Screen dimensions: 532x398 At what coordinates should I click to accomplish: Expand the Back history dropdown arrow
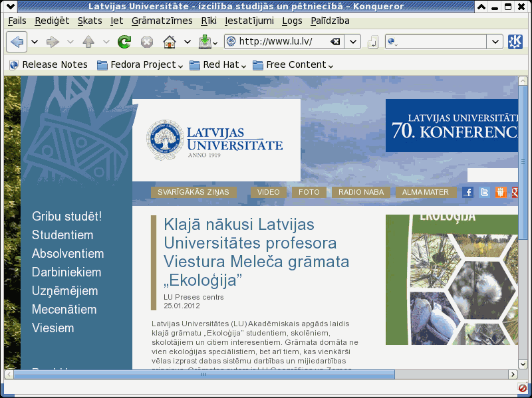(x=35, y=42)
